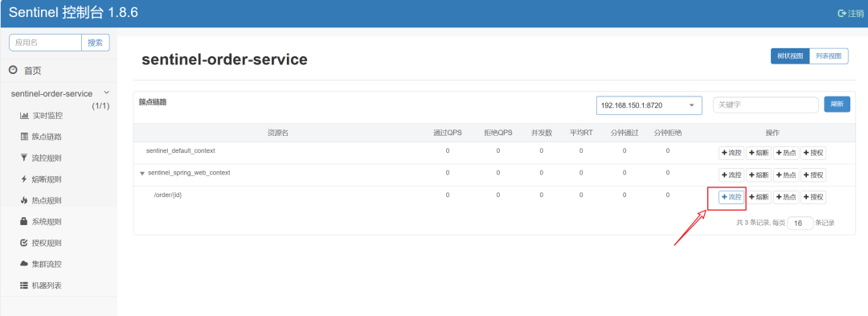Click the sentinel-order-service page heading

[224, 60]
